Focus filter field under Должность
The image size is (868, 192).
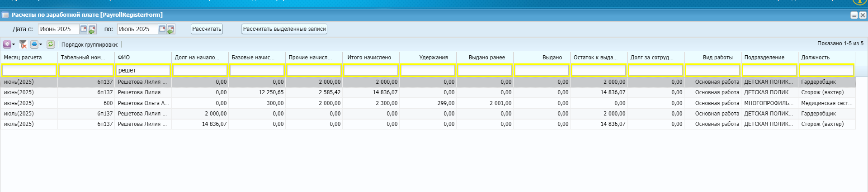tap(827, 70)
